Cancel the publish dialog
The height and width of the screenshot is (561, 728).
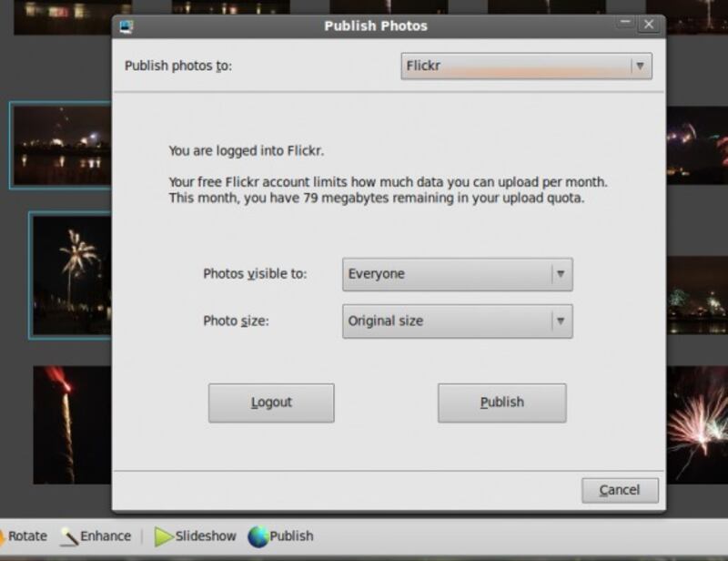pos(620,490)
